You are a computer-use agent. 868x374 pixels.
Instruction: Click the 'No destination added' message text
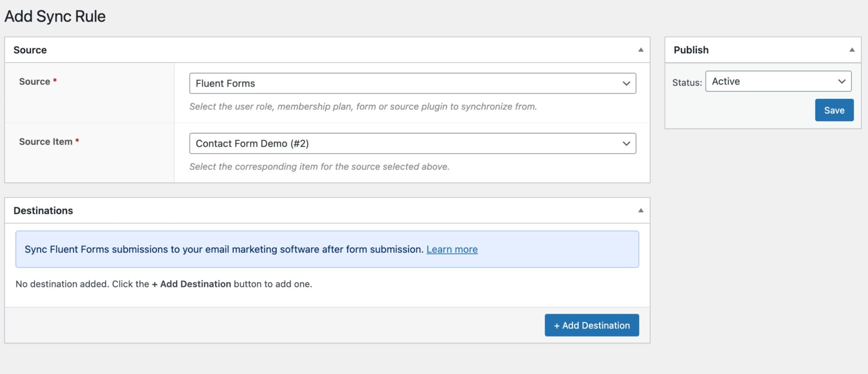[x=164, y=284]
